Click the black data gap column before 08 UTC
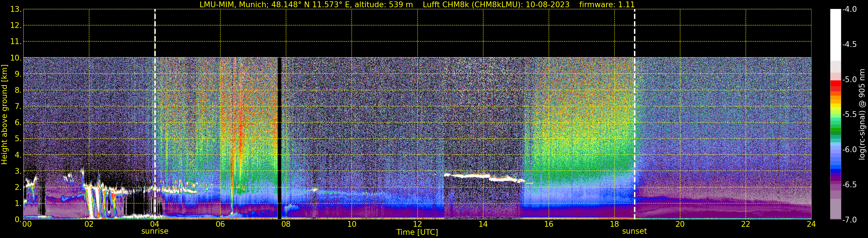Viewport: 868px width, 238px height. point(279,138)
